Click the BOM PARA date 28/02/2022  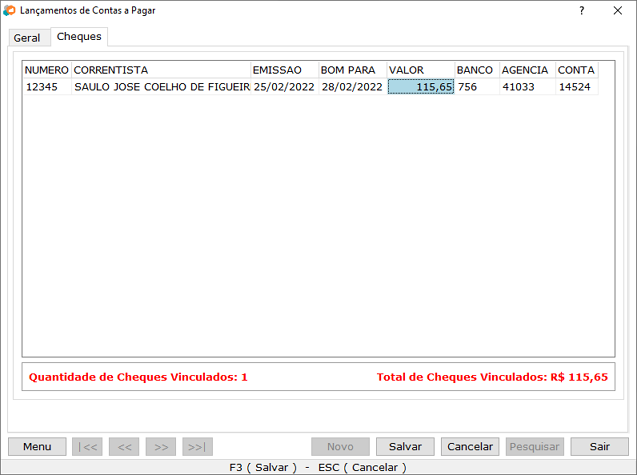pos(351,87)
